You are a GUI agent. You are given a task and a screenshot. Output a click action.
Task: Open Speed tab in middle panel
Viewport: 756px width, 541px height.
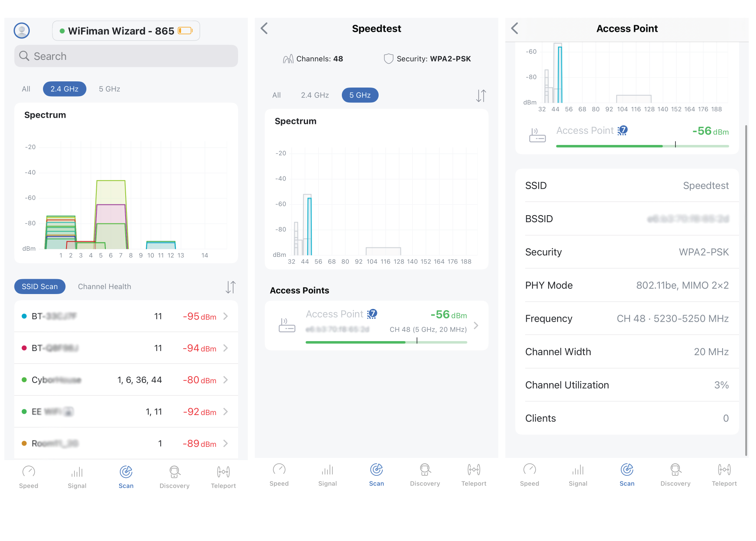pyautogui.click(x=279, y=475)
